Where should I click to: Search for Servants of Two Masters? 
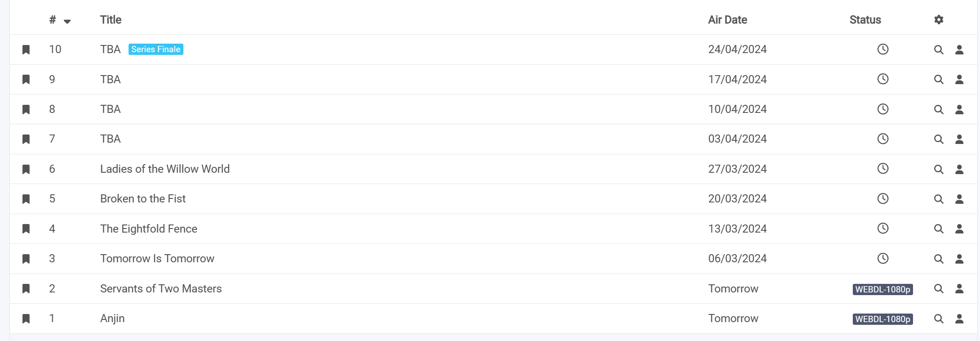[x=939, y=288]
